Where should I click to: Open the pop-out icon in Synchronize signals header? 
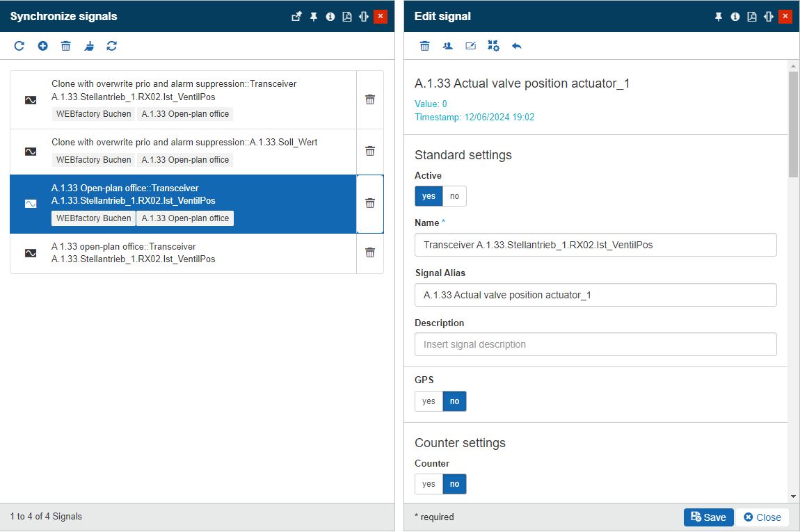pos(296,17)
